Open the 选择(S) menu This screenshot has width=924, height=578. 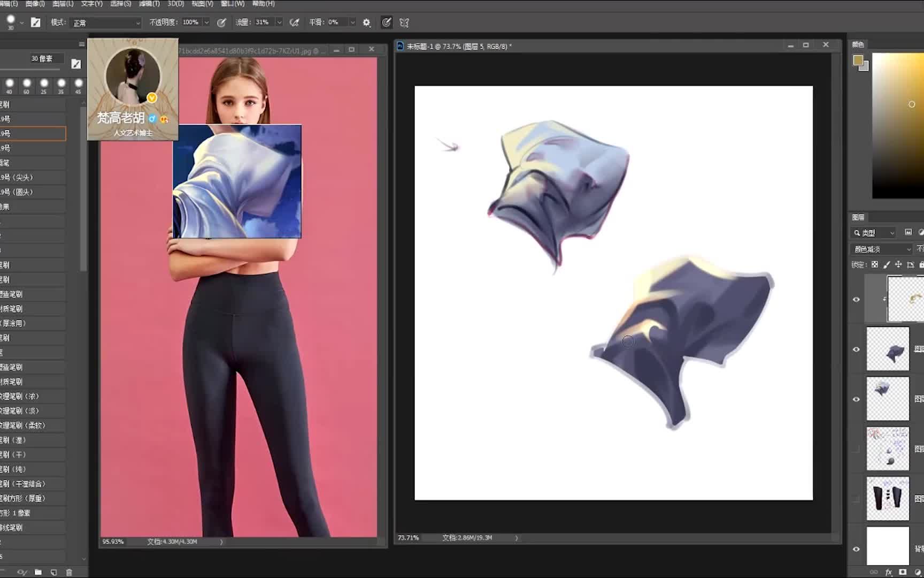click(x=120, y=4)
